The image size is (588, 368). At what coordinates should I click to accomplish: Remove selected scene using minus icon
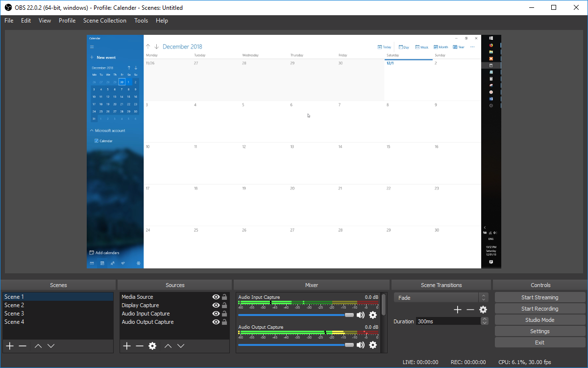pyautogui.click(x=23, y=346)
